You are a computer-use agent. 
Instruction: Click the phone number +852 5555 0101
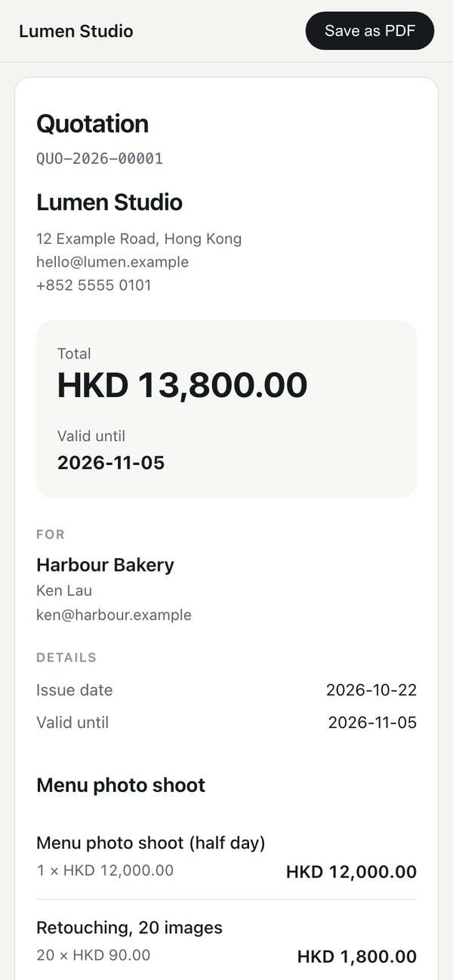[94, 285]
